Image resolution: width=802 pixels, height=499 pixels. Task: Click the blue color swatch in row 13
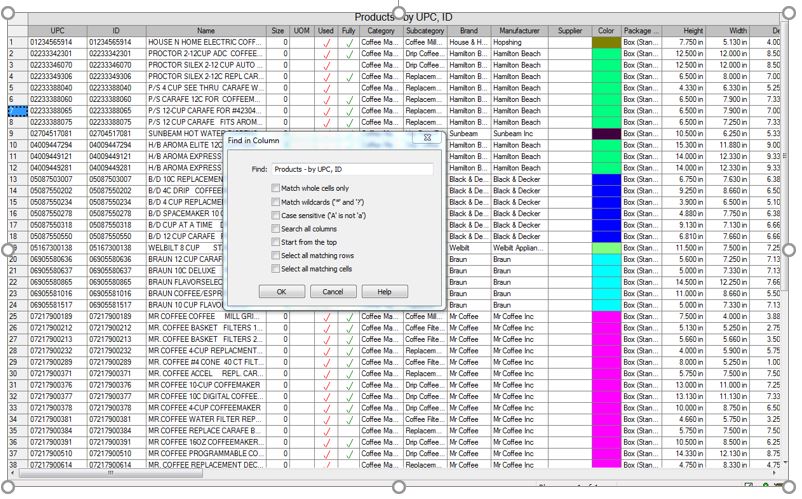click(607, 179)
